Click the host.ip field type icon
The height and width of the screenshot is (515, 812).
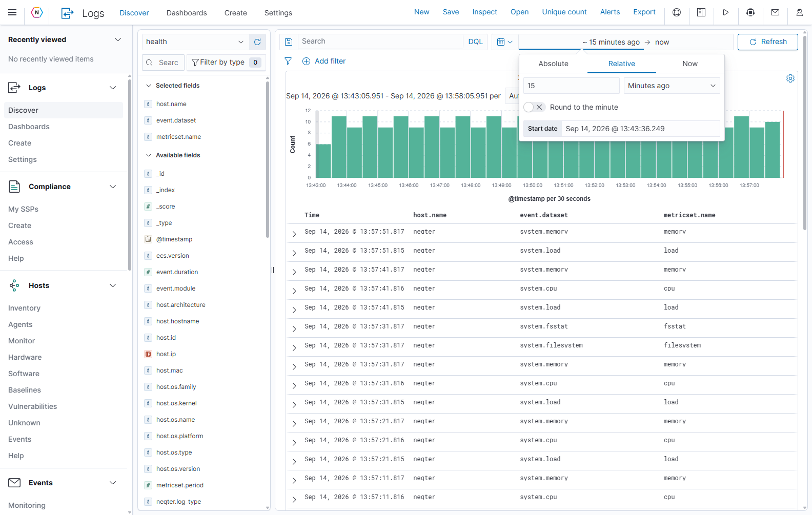click(x=148, y=354)
